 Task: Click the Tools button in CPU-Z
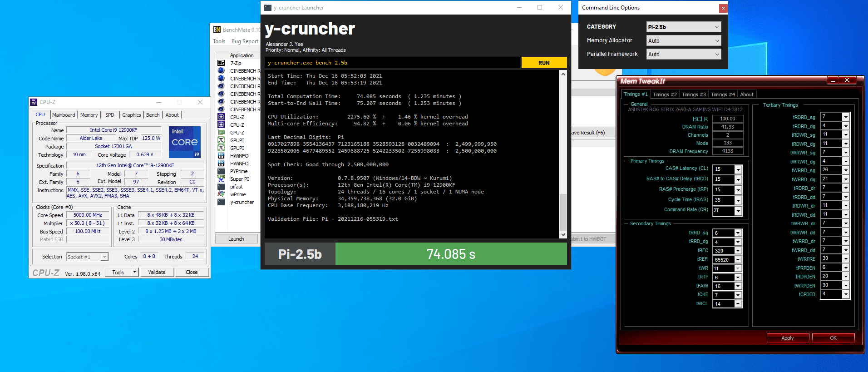coord(118,272)
